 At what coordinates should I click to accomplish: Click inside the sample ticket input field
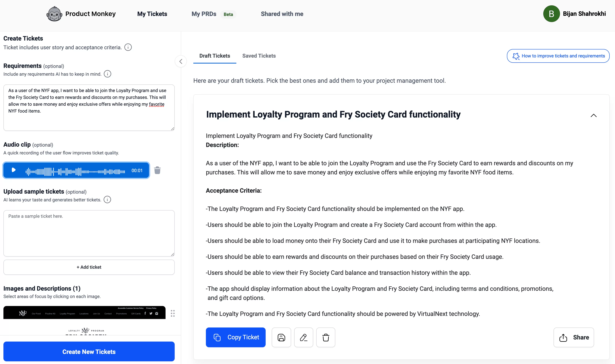click(x=89, y=233)
